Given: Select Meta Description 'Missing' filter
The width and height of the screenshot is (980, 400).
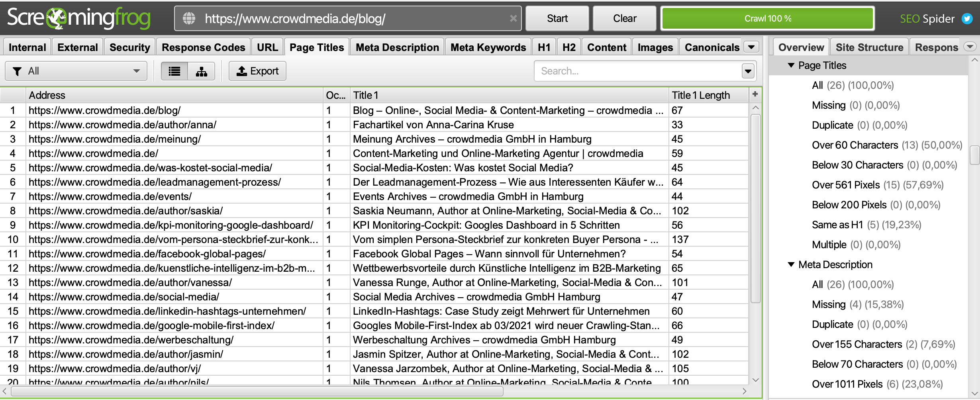Looking at the screenshot, I should (858, 304).
